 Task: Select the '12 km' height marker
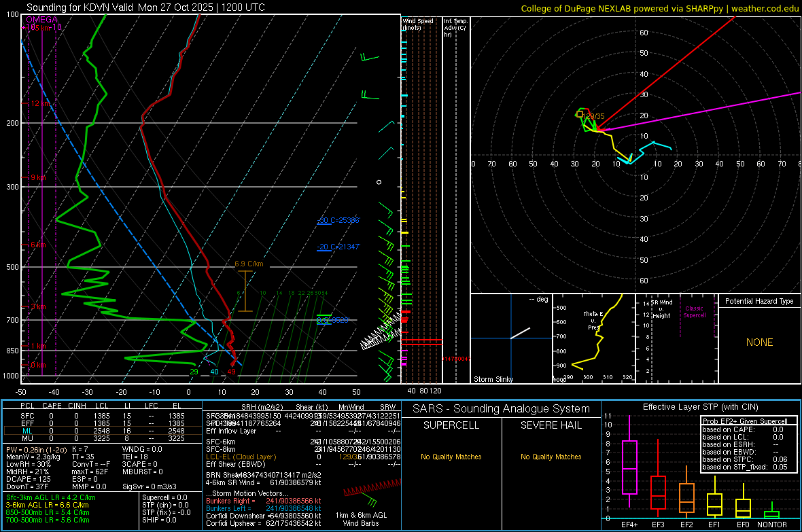40,103
